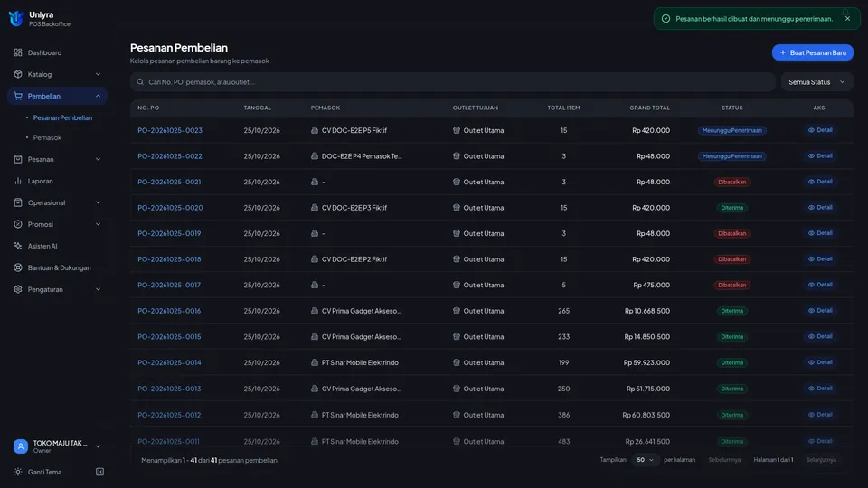Select Pesanan Pembelian submenu item

62,117
